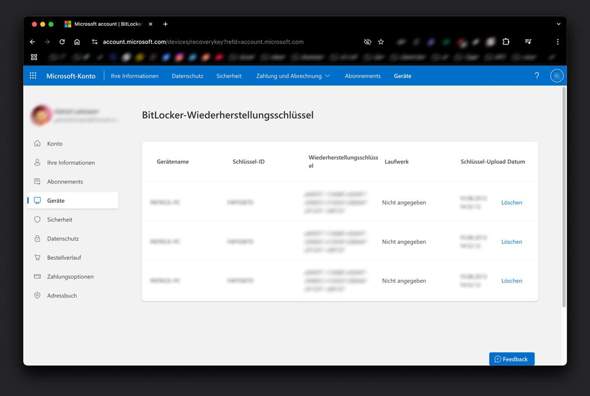
Task: Click the Laufwerk column header
Action: coord(396,161)
